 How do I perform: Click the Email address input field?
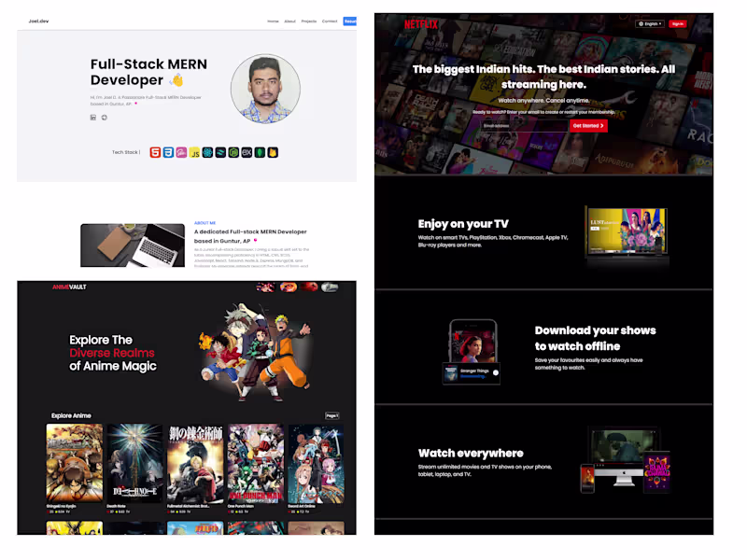525,126
